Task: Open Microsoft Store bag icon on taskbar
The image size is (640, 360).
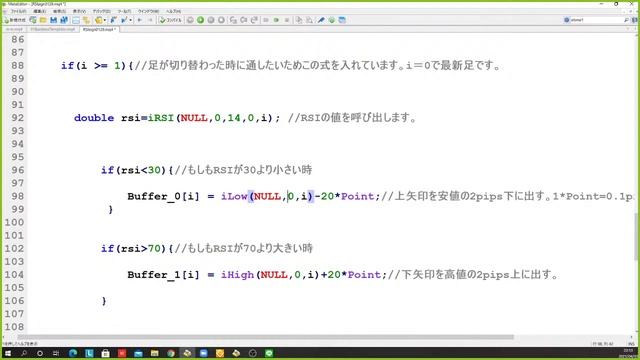Action: 105,353
